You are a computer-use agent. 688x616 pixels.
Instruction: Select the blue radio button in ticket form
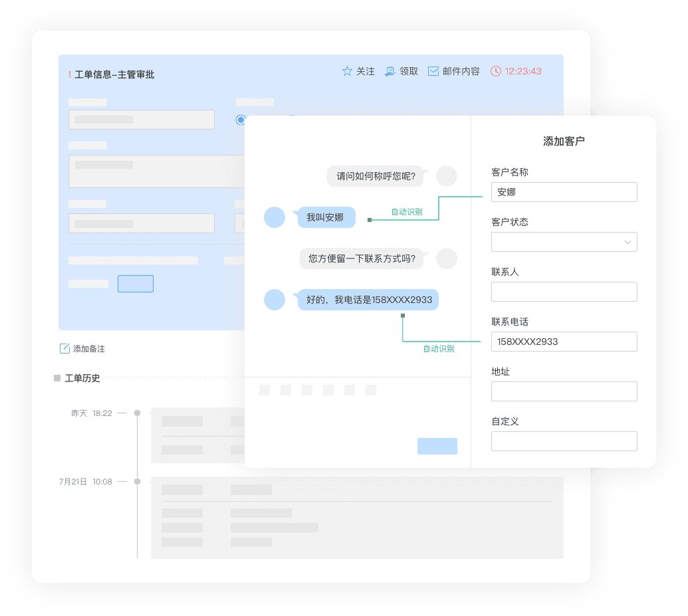241,120
